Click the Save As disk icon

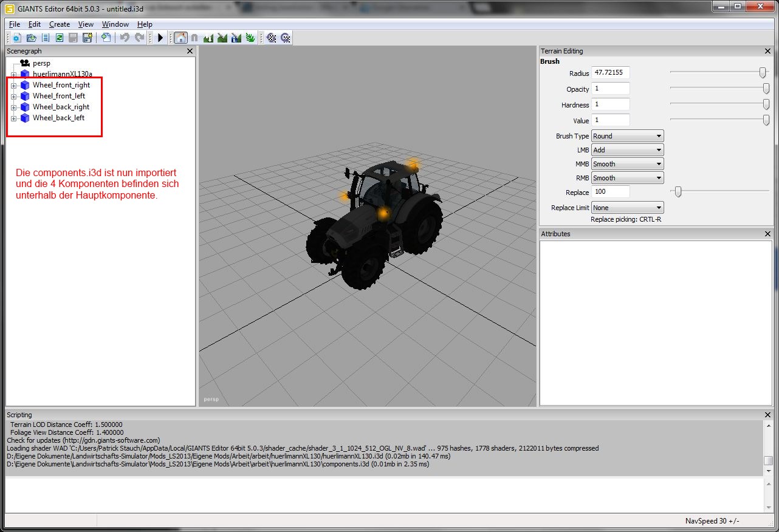pos(87,38)
